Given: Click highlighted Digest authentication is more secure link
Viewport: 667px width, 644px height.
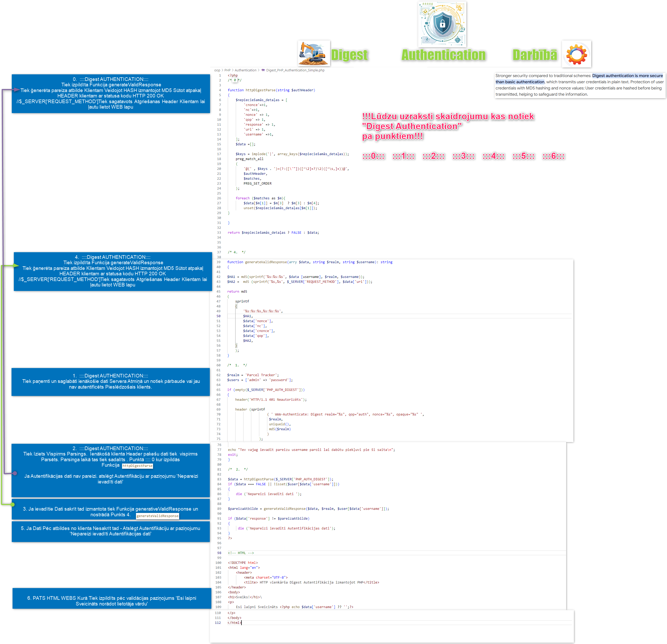Looking at the screenshot, I should 627,76.
